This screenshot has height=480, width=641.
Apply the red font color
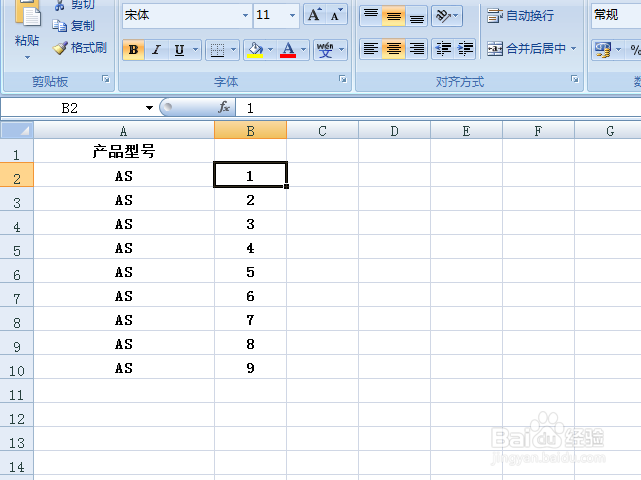coord(288,50)
